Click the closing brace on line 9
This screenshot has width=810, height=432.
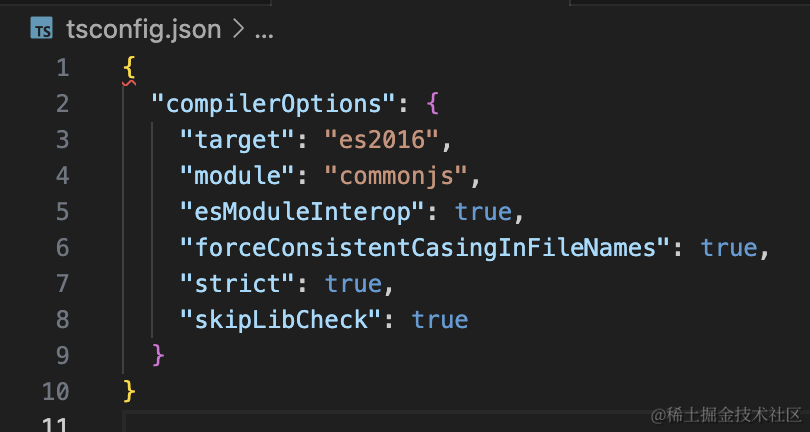pyautogui.click(x=157, y=354)
